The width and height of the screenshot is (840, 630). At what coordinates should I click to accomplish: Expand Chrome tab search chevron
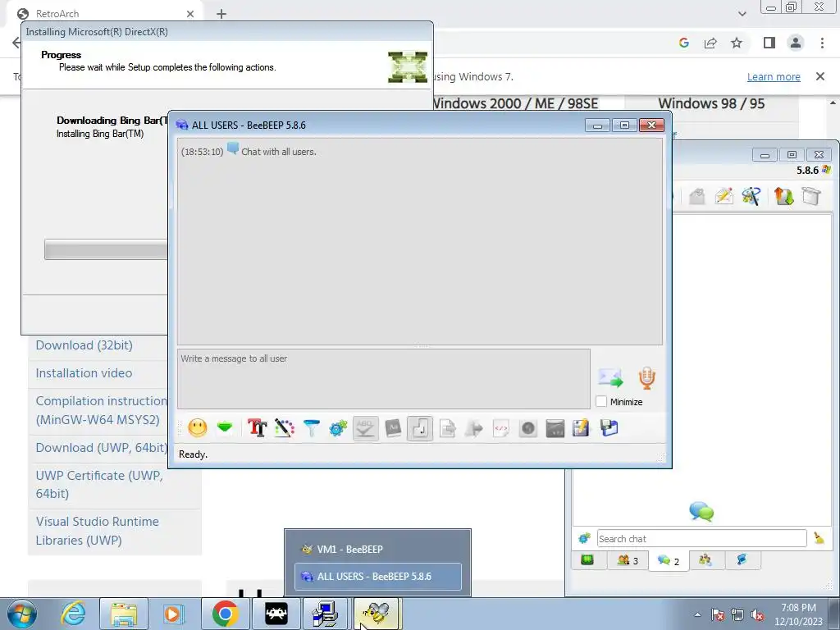pyautogui.click(x=742, y=14)
